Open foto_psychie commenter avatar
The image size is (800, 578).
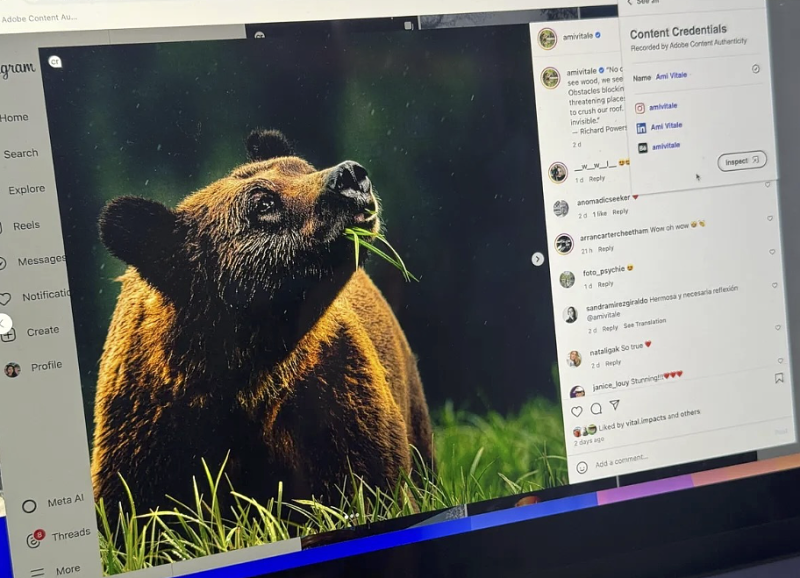point(567,280)
